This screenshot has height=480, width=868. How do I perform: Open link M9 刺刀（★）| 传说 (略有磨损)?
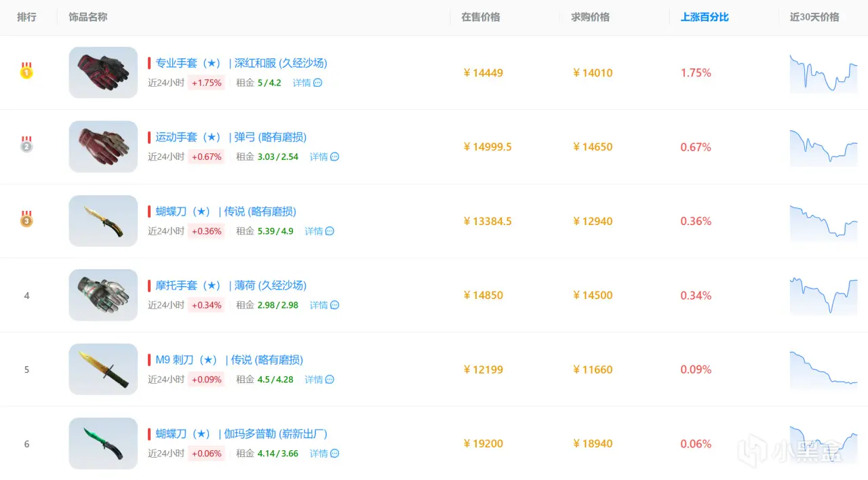pyautogui.click(x=229, y=360)
